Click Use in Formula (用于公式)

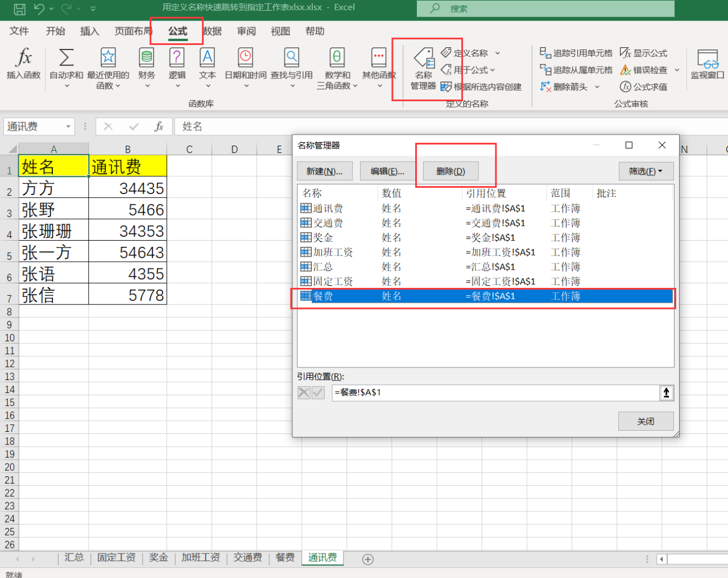(x=468, y=70)
